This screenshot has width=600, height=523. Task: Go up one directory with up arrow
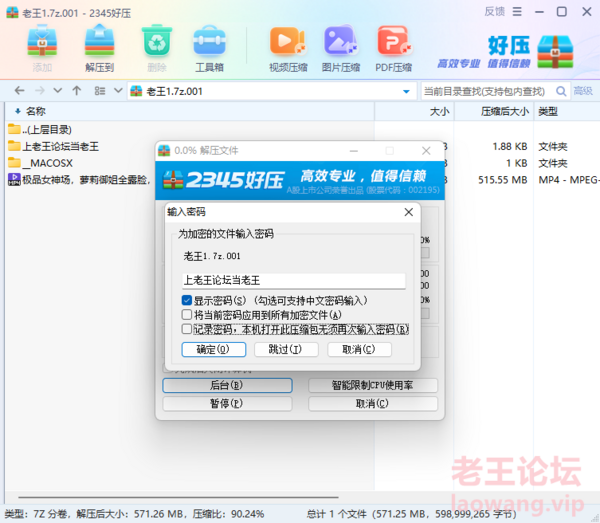pos(77,91)
